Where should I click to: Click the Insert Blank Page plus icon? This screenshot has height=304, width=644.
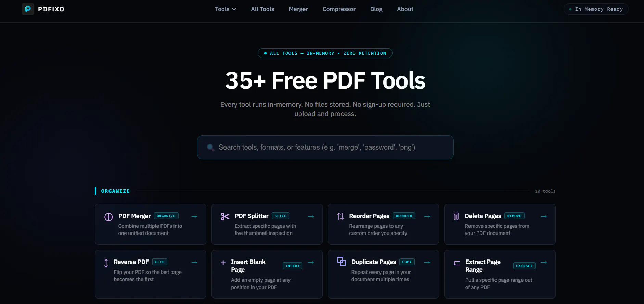point(223,263)
